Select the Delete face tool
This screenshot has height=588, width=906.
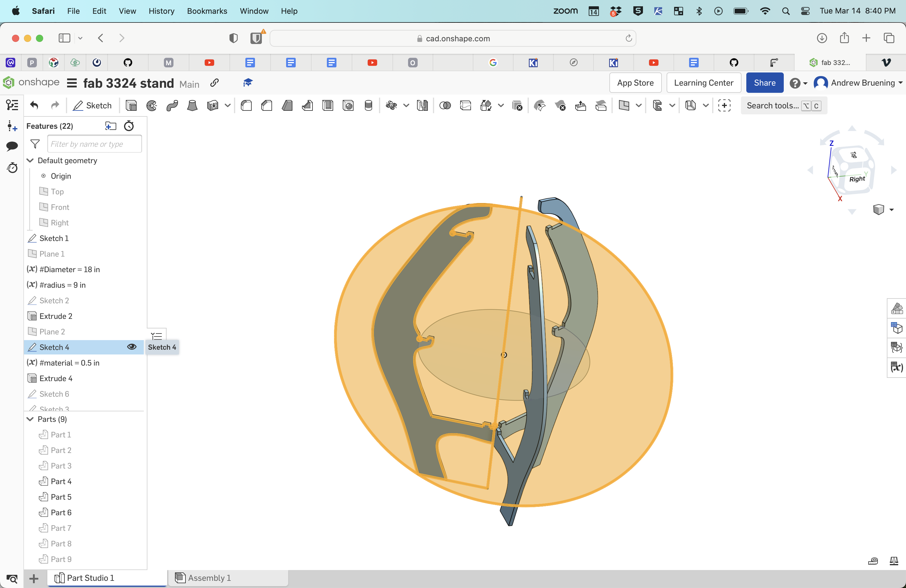click(x=560, y=105)
